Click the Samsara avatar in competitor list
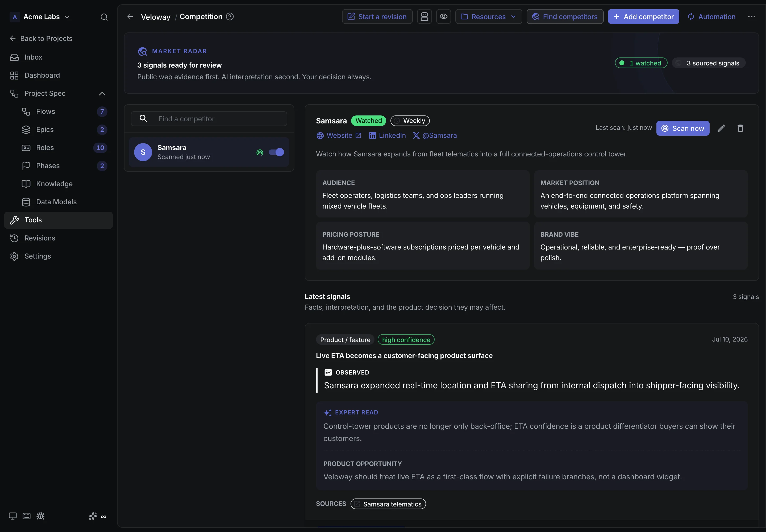The image size is (766, 532). pyautogui.click(x=143, y=152)
